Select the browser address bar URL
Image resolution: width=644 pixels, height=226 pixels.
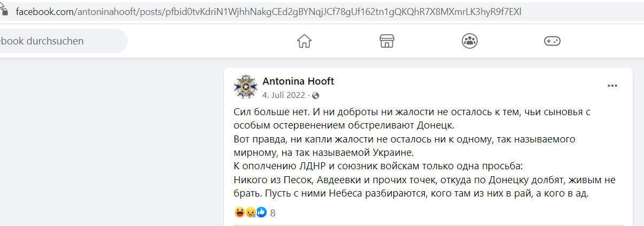tap(268, 11)
